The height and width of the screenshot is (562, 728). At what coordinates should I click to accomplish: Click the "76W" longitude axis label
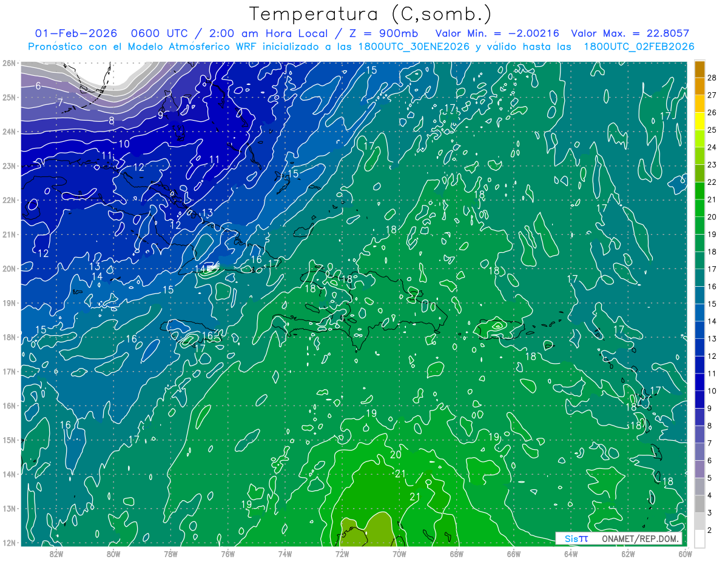click(x=227, y=553)
